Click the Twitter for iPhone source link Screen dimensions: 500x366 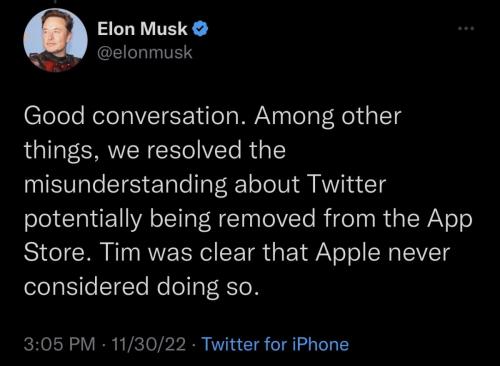click(275, 344)
